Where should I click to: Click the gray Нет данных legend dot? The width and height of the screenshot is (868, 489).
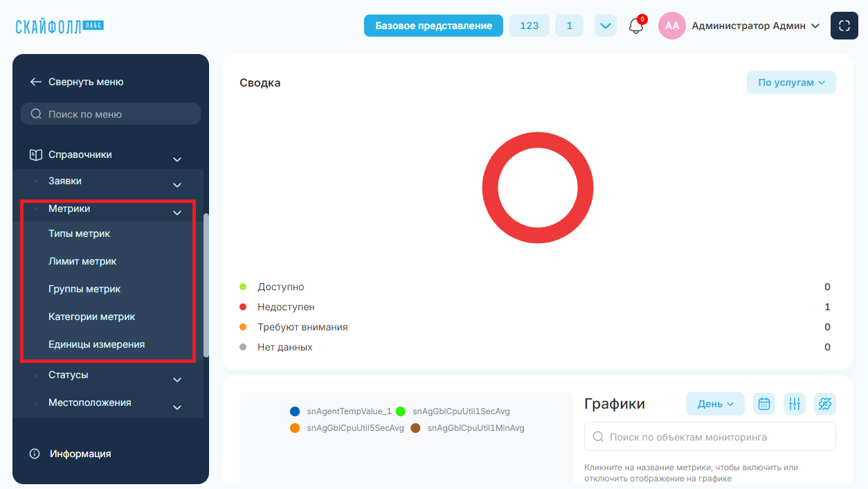(243, 347)
